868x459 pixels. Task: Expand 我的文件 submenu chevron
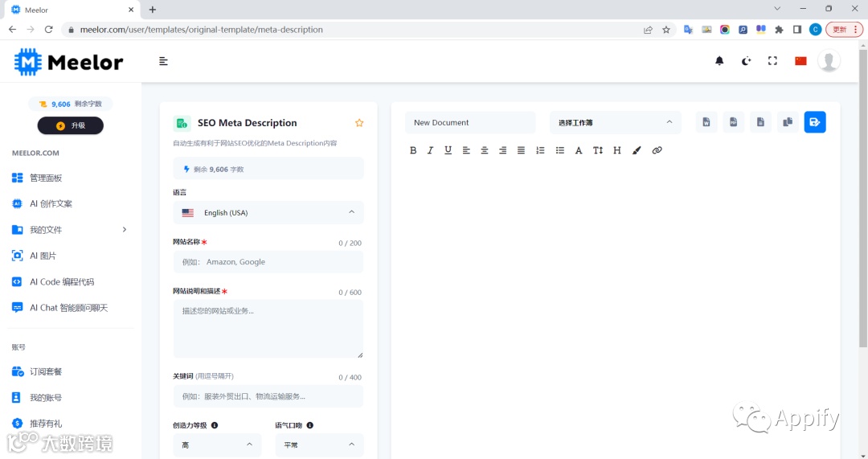click(125, 229)
